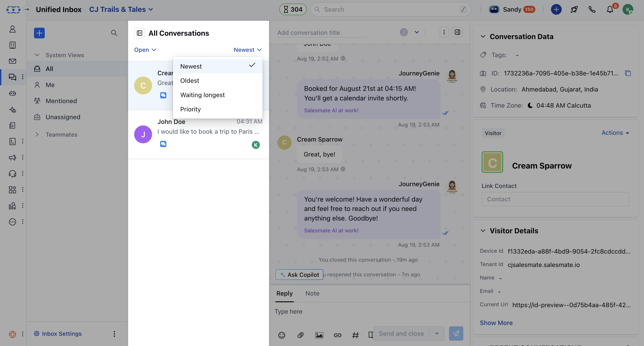Image resolution: width=644 pixels, height=346 pixels.
Task: Open the Open status filter dropdown
Action: point(145,50)
